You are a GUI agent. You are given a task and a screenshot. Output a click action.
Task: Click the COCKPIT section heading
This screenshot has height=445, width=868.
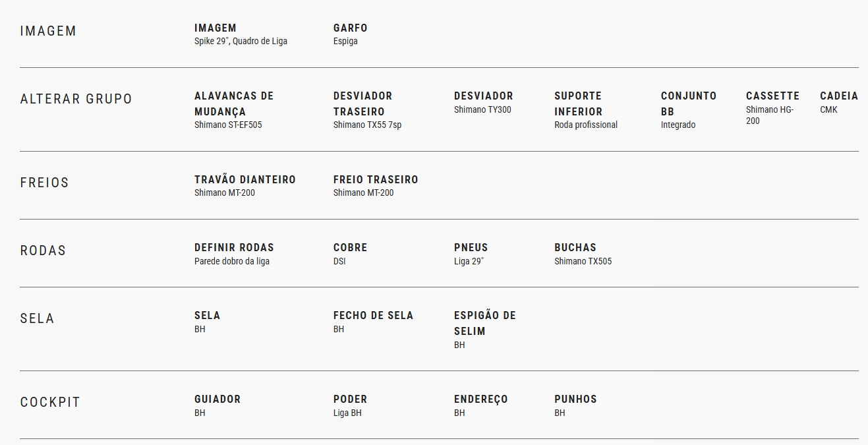(x=50, y=402)
